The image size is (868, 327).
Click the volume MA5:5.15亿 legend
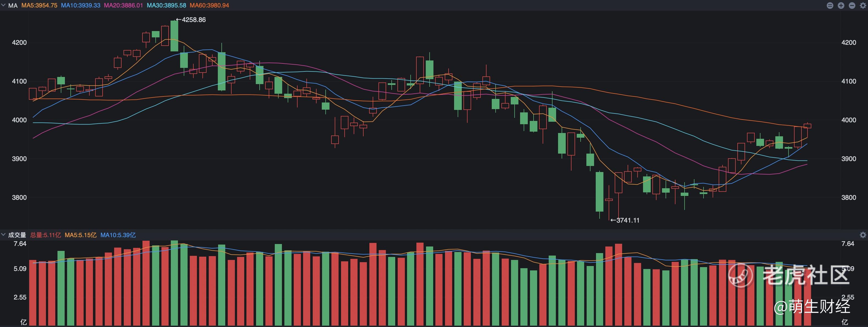point(81,235)
